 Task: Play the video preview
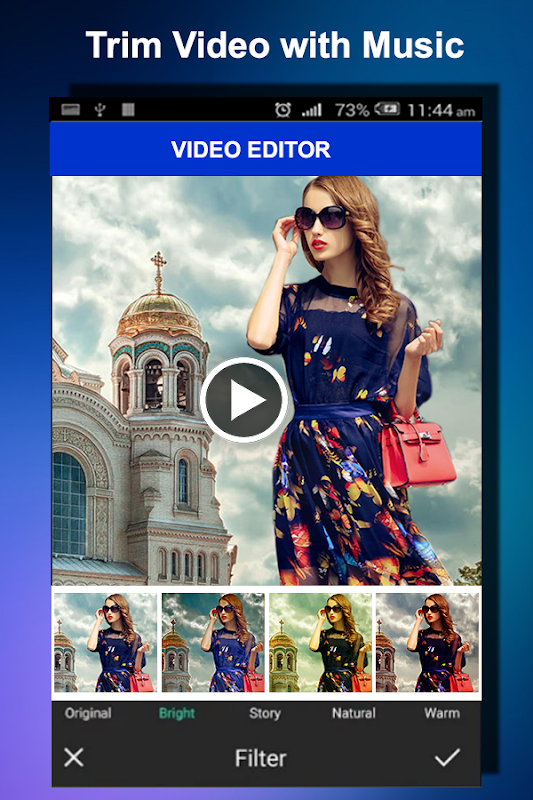tap(244, 399)
